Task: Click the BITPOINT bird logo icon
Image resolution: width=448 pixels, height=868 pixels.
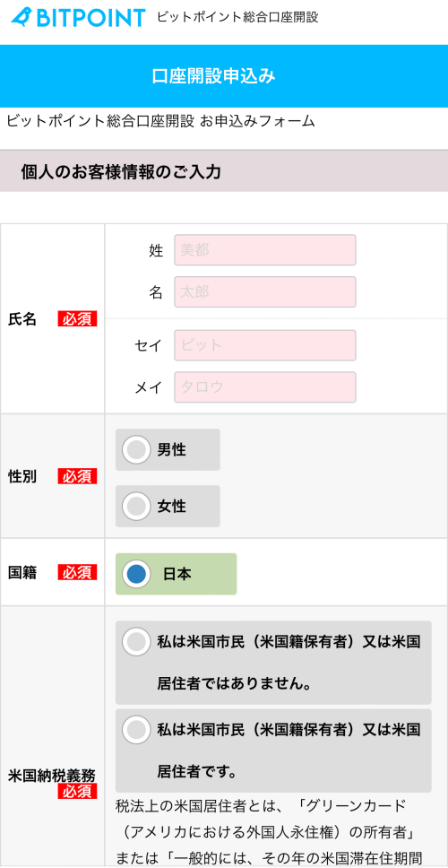Action: [x=22, y=17]
